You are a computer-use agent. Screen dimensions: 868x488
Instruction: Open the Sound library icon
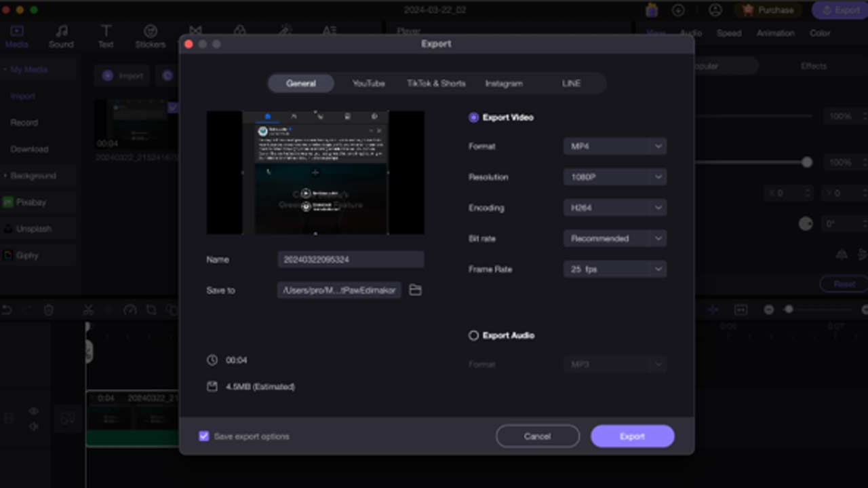(x=61, y=31)
